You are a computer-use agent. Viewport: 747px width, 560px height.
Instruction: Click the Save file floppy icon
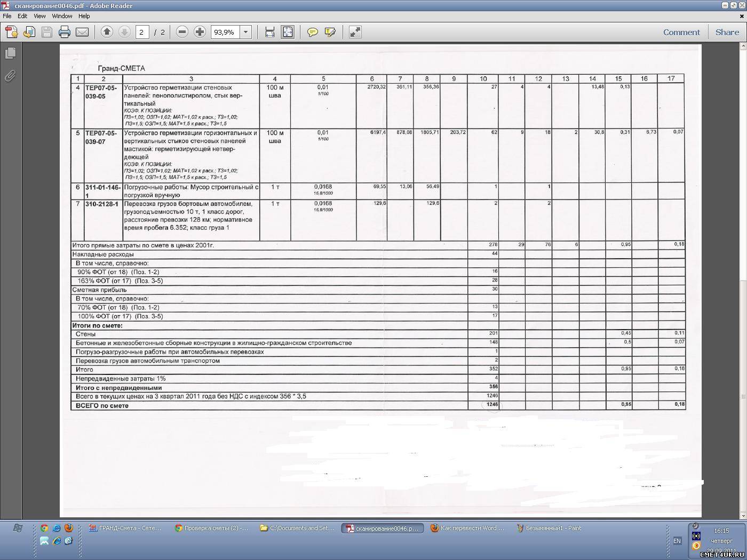47,33
